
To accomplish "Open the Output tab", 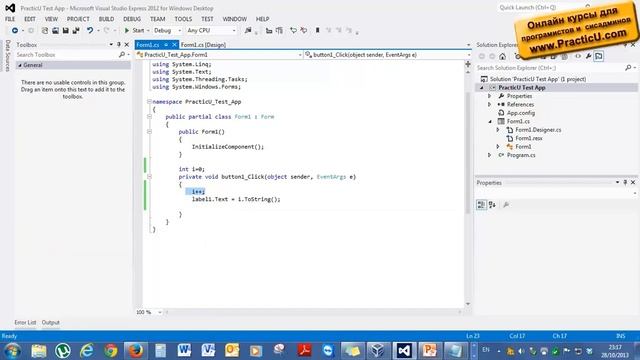I will pyautogui.click(x=51, y=322).
